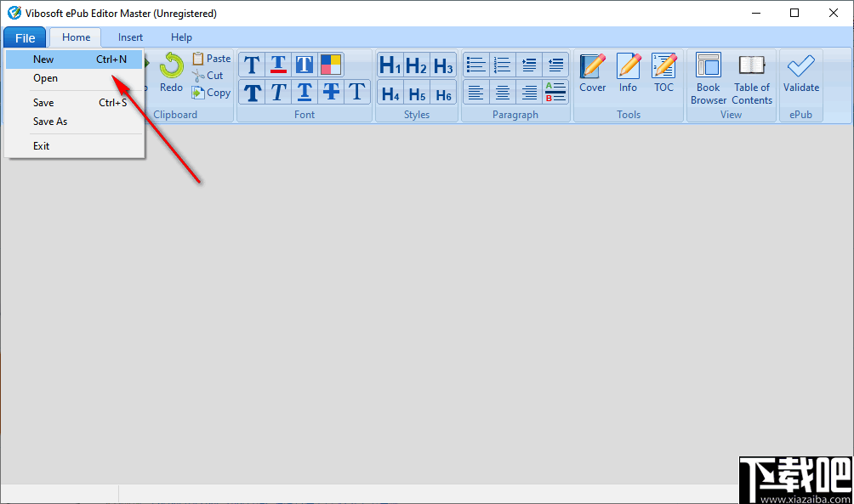Edit the TOC with the pencil tool

(663, 72)
